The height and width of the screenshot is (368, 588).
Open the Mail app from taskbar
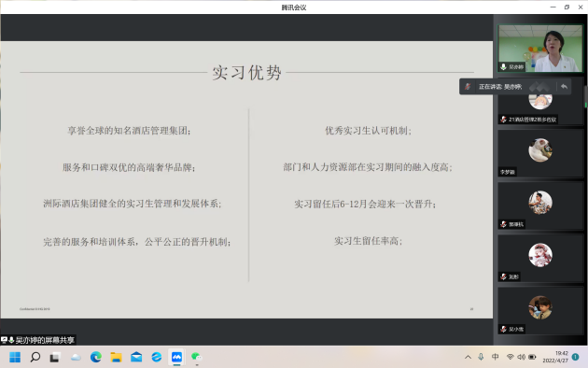[136, 357]
